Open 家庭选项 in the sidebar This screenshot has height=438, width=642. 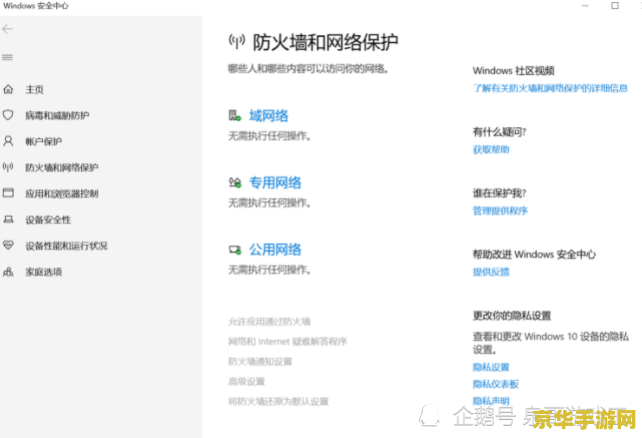[43, 272]
